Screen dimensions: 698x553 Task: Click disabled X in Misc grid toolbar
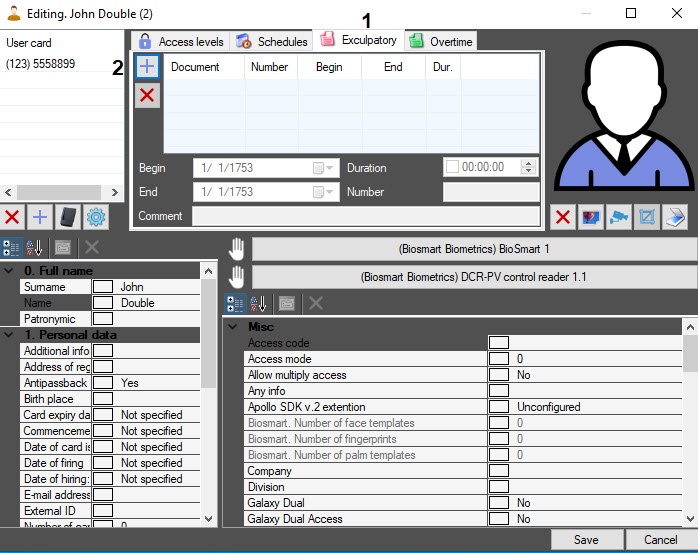(x=316, y=304)
